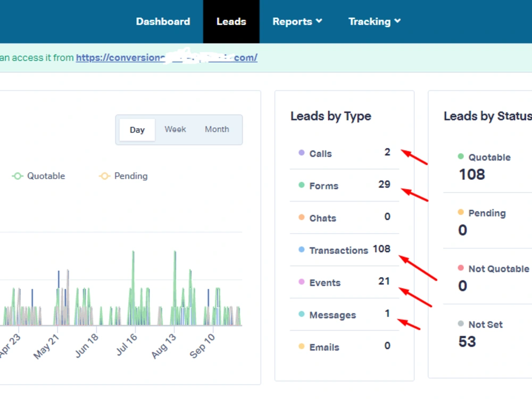
Task: Click the Quotable status value 108
Action: (472, 174)
